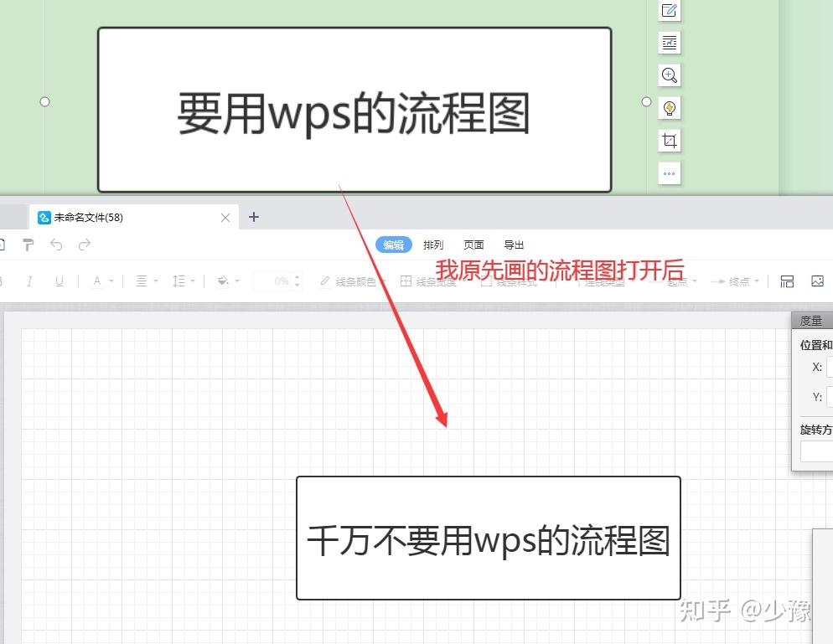Decrease opacity with the down stepper arrow
The height and width of the screenshot is (644, 833).
point(297,285)
